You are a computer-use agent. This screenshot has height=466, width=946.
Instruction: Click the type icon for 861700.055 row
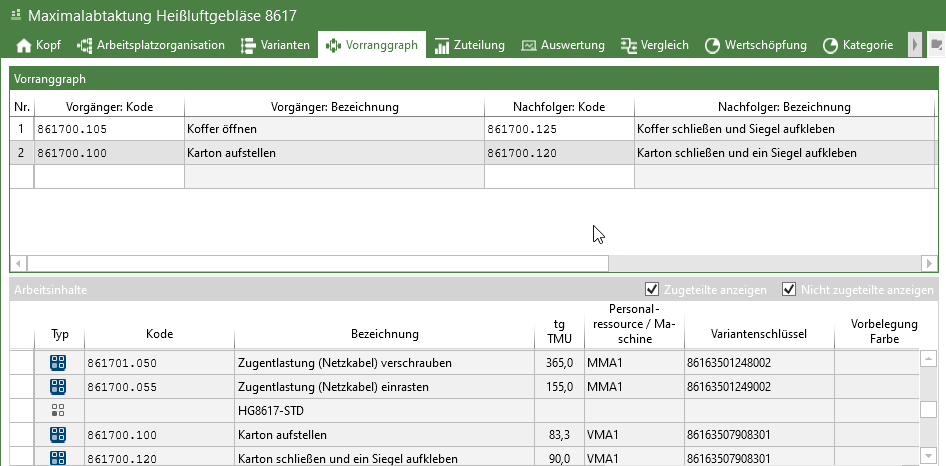58,386
